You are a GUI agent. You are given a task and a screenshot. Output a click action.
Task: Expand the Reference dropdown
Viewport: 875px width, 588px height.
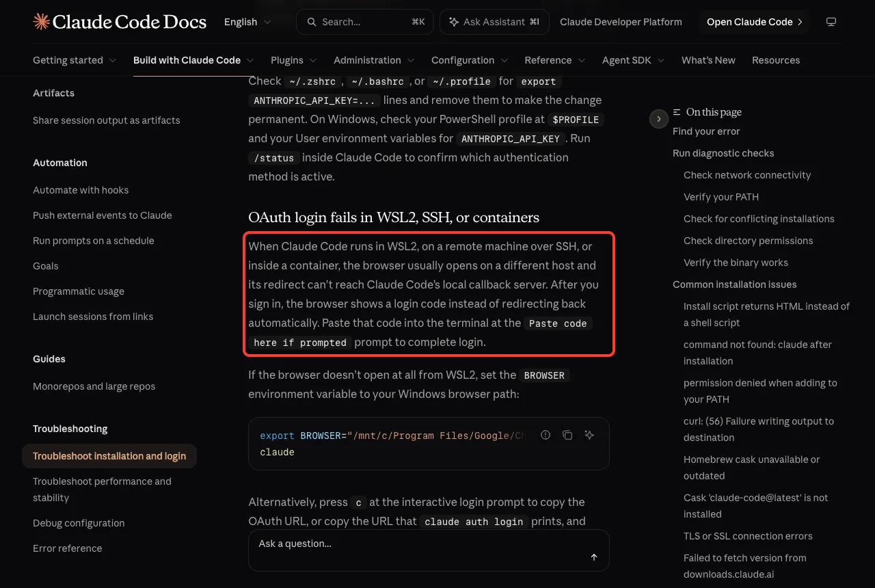[555, 60]
